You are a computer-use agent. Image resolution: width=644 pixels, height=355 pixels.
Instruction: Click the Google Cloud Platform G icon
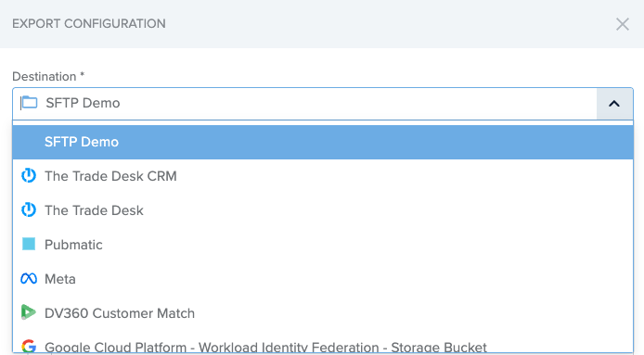click(x=29, y=347)
